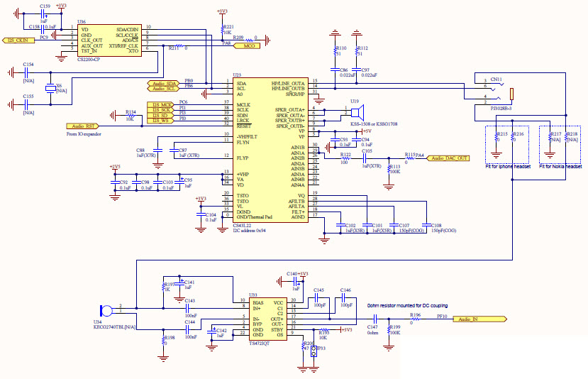Click the C108 150pF(COG) capacitor label

point(443,228)
